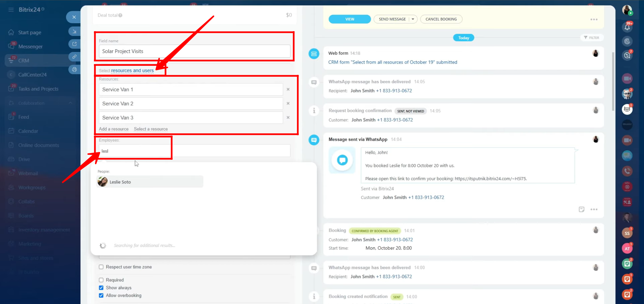Open Tasks and Projects menu item

point(38,89)
